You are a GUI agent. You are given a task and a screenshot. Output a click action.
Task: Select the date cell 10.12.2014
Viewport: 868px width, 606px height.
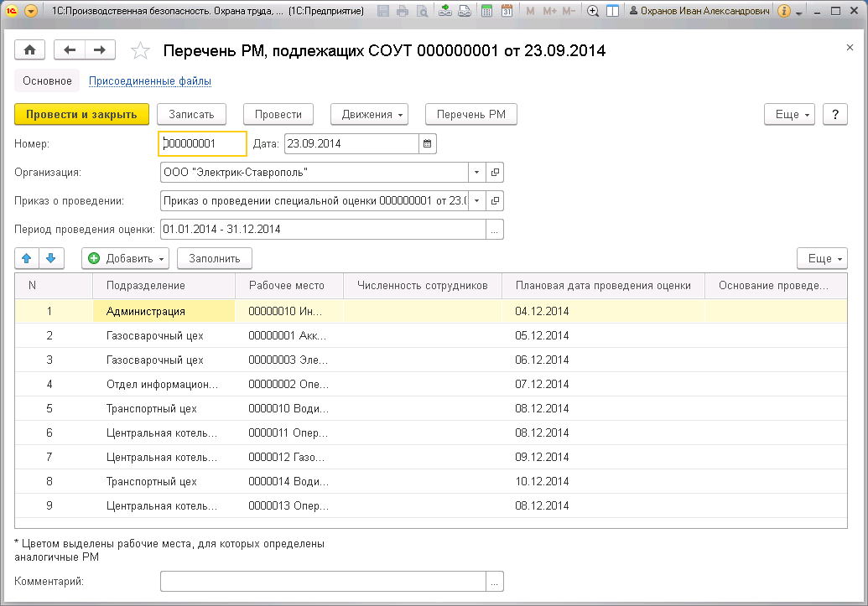pos(603,481)
